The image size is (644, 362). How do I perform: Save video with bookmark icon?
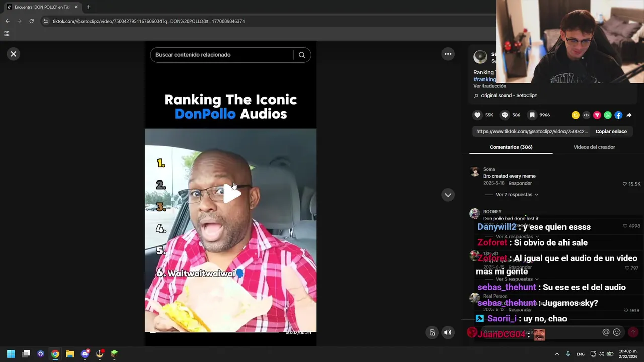coord(532,115)
